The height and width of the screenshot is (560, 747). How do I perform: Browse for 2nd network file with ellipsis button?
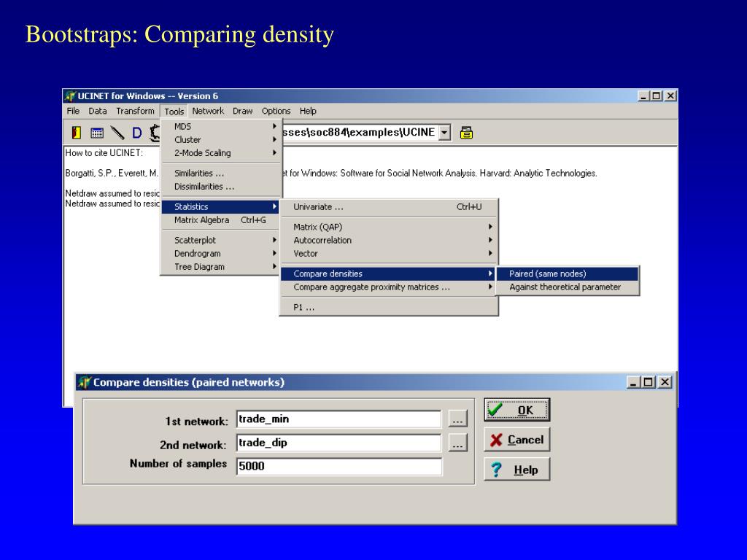tap(457, 443)
